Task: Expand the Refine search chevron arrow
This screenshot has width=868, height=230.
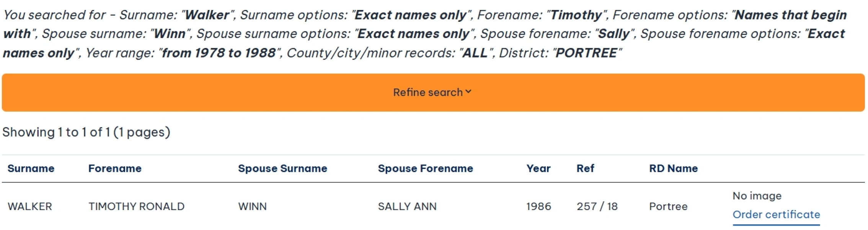Action: (468, 92)
